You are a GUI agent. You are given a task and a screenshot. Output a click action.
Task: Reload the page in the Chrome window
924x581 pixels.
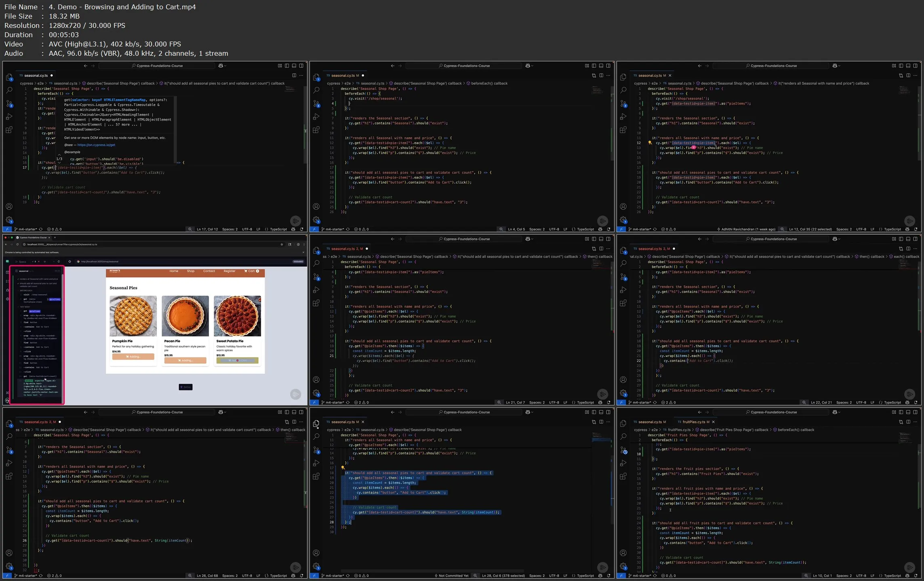pos(17,244)
